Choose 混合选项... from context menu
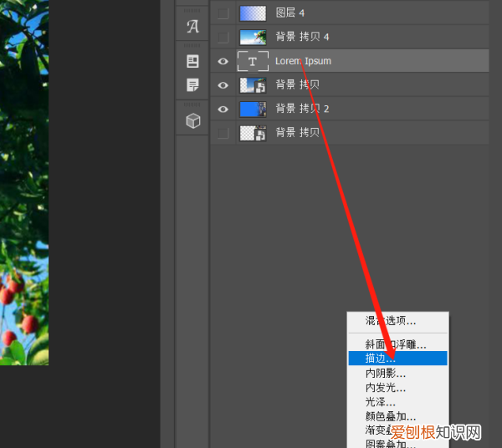This screenshot has width=502, height=448. (397, 321)
